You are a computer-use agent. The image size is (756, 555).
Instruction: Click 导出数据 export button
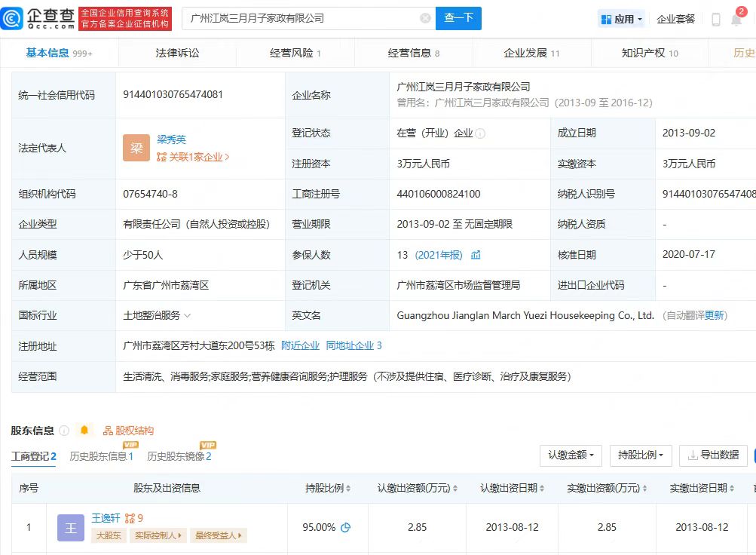click(713, 455)
